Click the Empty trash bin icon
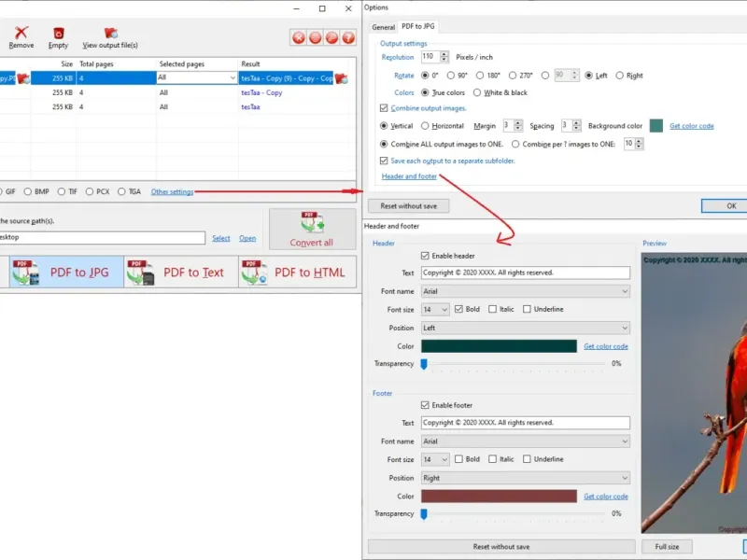The height and width of the screenshot is (560, 747). (x=58, y=33)
